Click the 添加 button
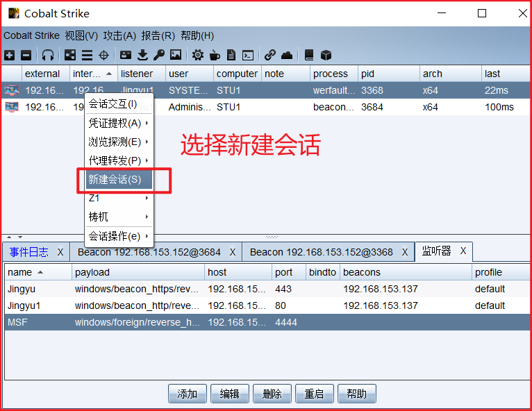This screenshot has width=532, height=411. coord(188,394)
